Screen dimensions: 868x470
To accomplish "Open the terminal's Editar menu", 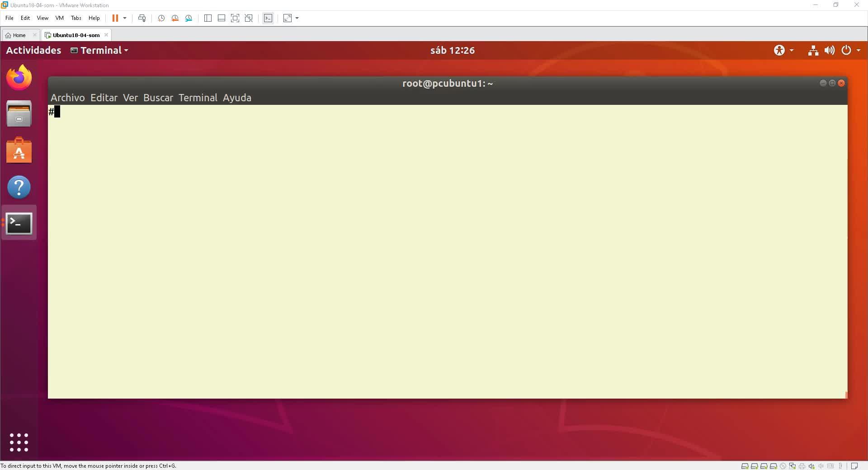I will tap(104, 98).
